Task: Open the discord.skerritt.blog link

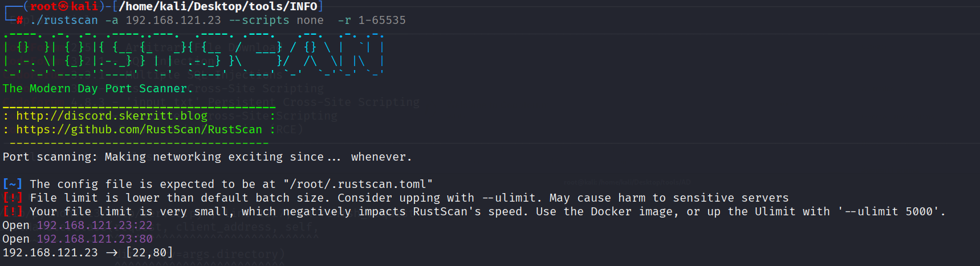Action: (112, 116)
